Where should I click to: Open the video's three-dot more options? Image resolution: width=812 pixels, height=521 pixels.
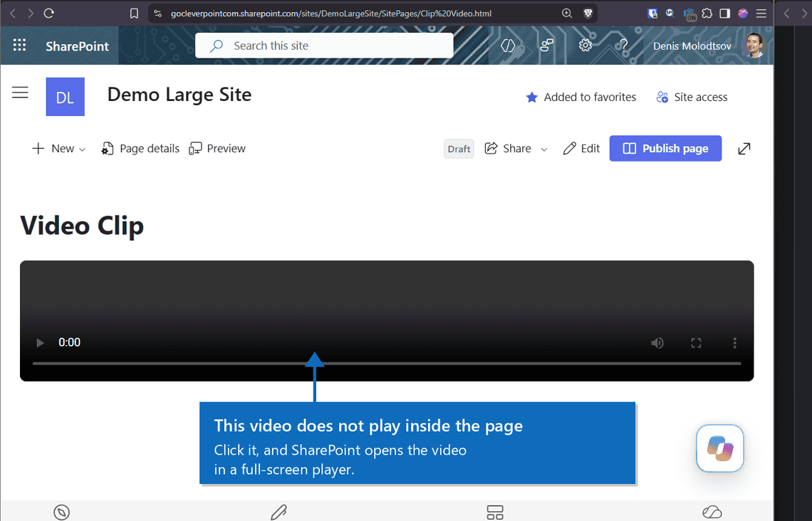[x=734, y=342]
